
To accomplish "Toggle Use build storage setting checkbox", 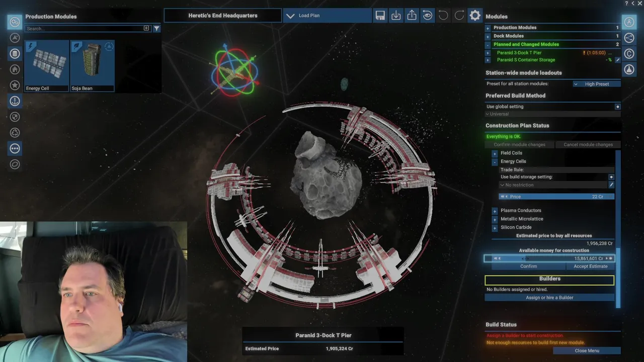I will (x=612, y=177).
